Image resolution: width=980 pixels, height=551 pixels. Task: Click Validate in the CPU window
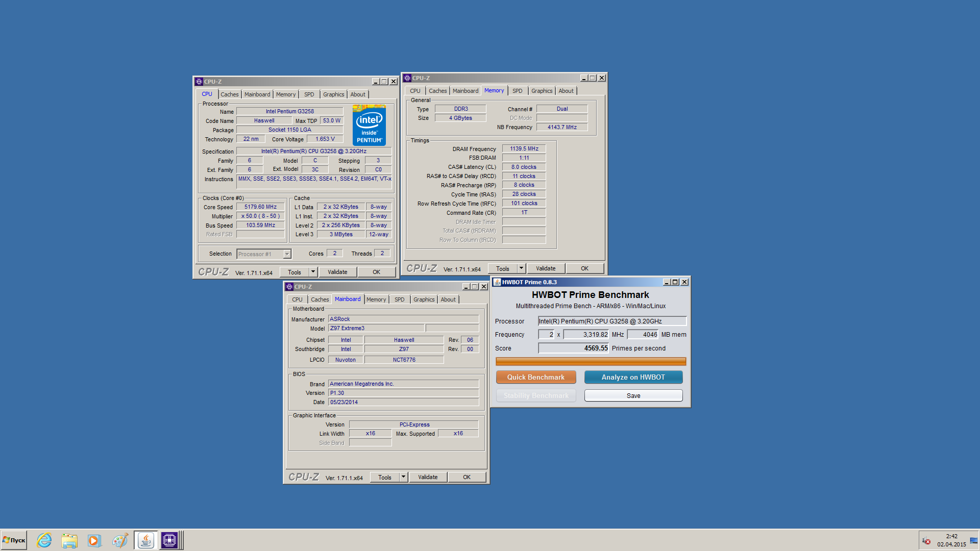tap(337, 272)
